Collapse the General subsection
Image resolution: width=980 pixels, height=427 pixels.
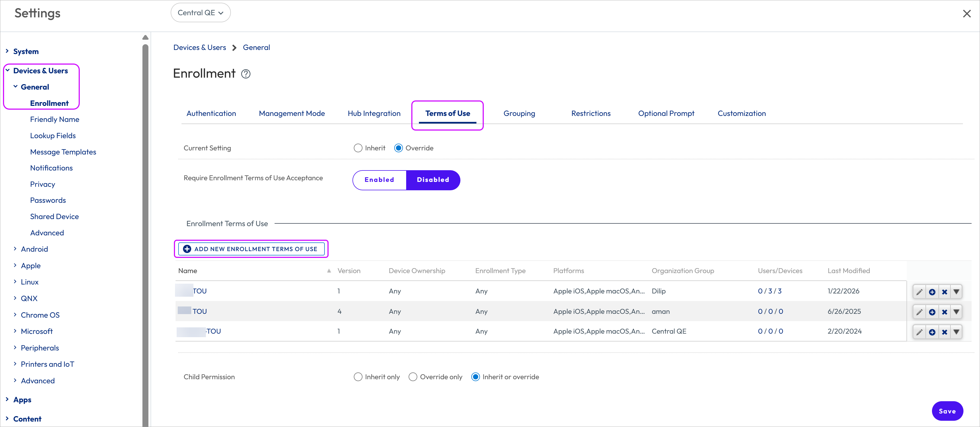[15, 87]
